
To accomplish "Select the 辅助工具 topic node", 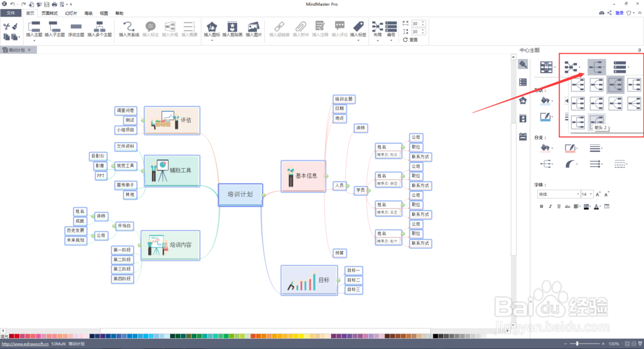I will click(x=172, y=171).
